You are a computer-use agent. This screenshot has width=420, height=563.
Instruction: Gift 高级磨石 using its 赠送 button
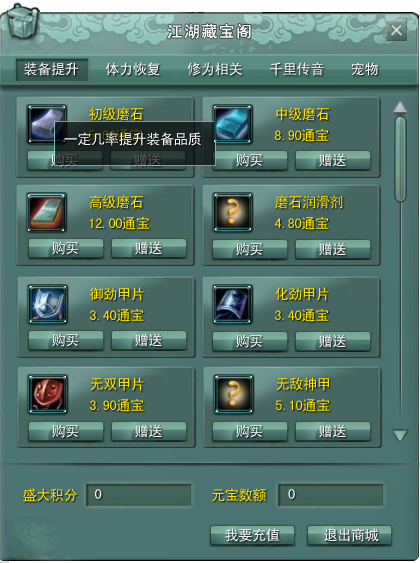click(x=149, y=248)
